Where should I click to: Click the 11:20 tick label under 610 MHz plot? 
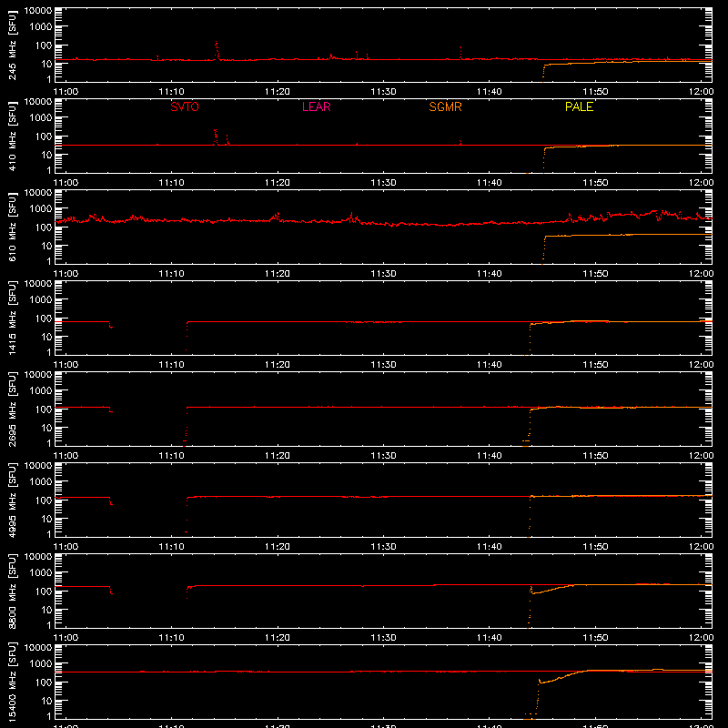click(278, 274)
